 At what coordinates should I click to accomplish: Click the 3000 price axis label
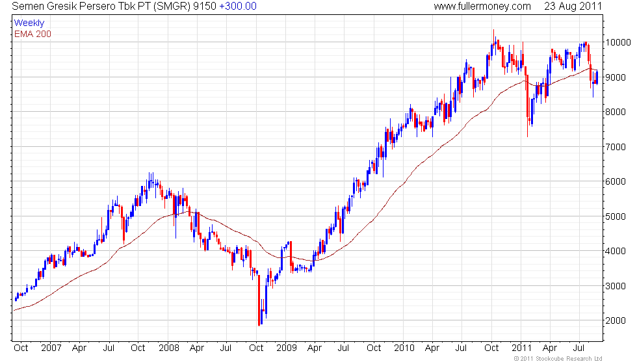coord(616,286)
